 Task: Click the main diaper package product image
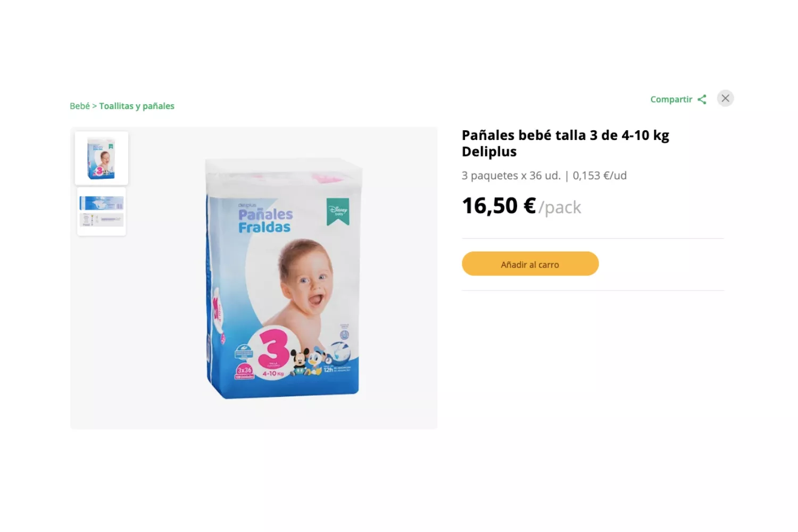point(283,278)
